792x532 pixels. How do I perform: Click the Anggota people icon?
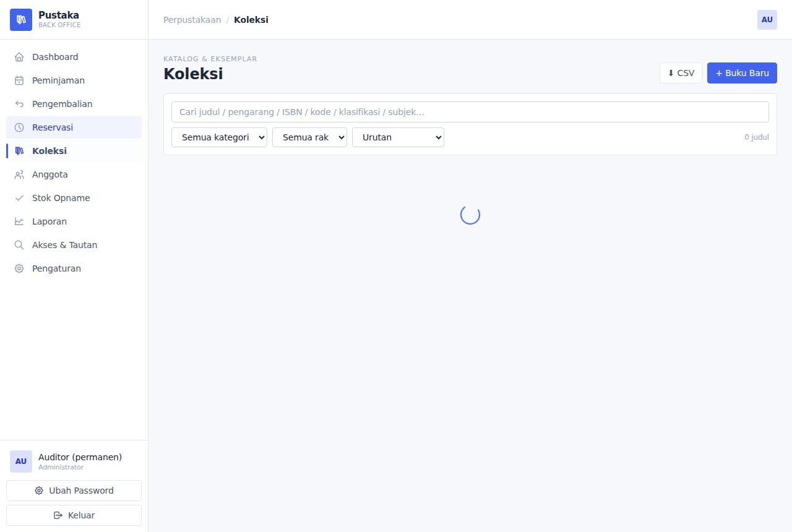19,174
